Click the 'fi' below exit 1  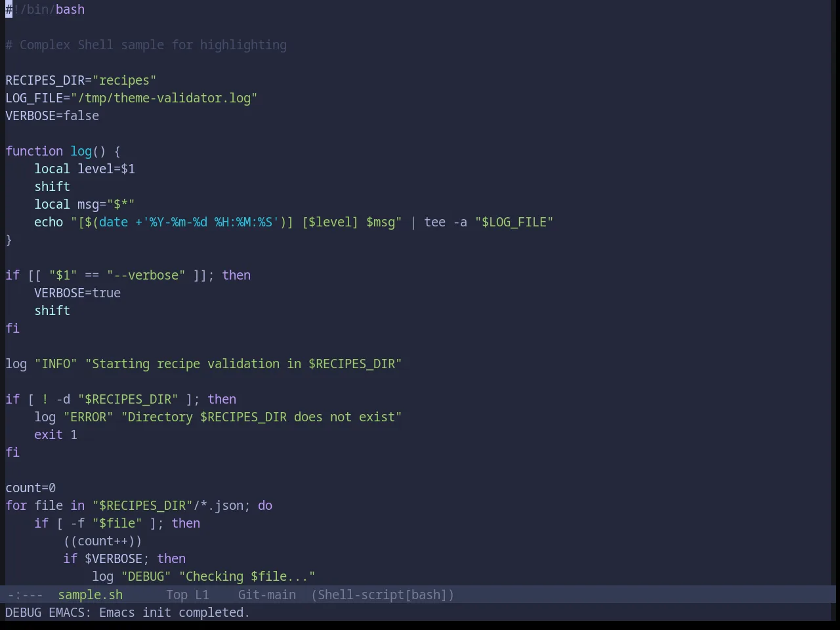pyautogui.click(x=12, y=452)
